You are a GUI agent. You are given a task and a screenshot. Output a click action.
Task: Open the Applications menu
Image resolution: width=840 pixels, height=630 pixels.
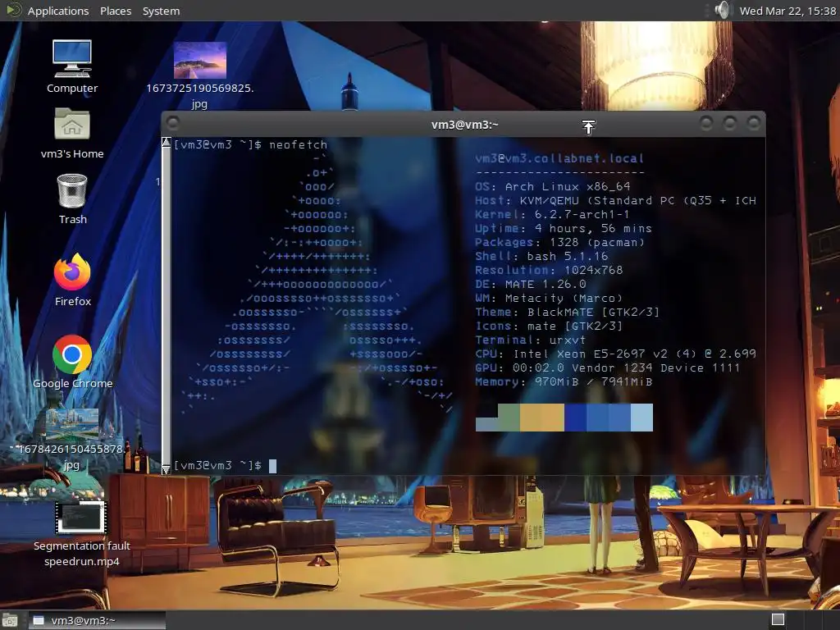tap(58, 11)
